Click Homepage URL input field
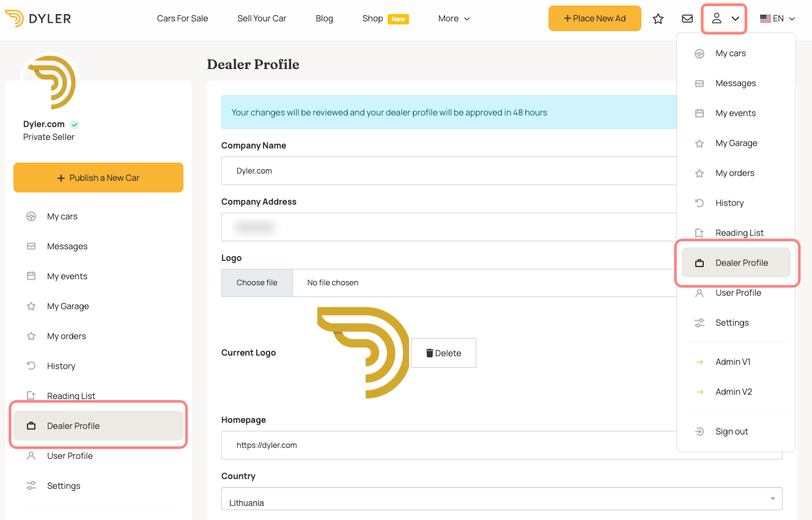This screenshot has width=812, height=520. [x=502, y=445]
